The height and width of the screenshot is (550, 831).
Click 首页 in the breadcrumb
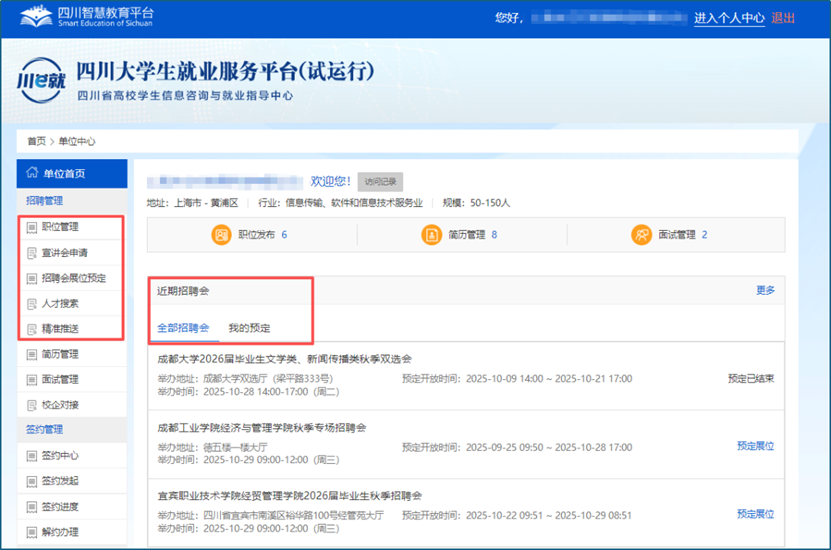click(x=36, y=141)
